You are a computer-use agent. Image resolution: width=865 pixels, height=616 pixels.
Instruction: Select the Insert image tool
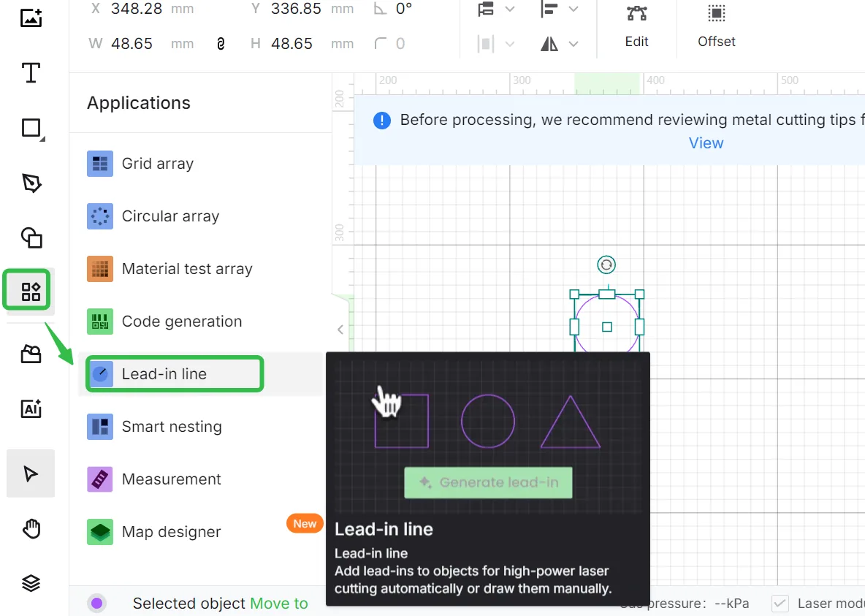point(31,18)
